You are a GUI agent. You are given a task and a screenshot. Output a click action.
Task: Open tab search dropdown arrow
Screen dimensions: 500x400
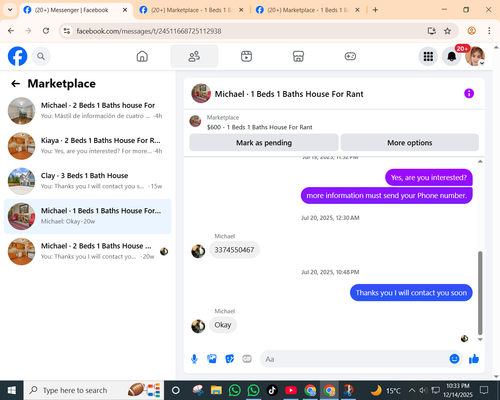click(x=10, y=10)
